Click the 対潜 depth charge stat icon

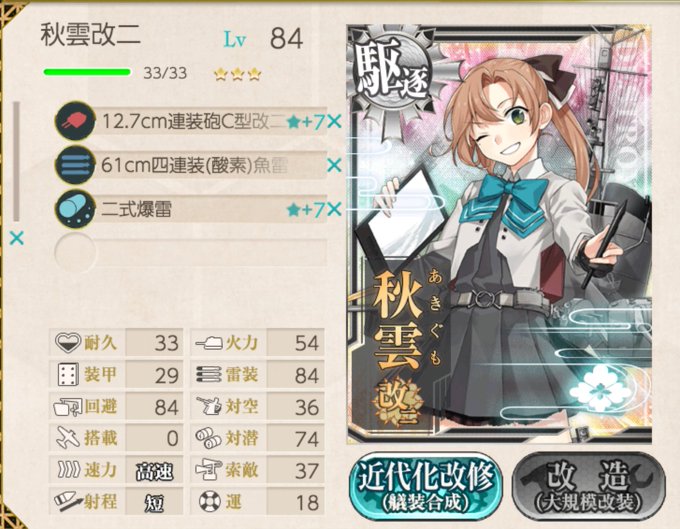(x=209, y=438)
